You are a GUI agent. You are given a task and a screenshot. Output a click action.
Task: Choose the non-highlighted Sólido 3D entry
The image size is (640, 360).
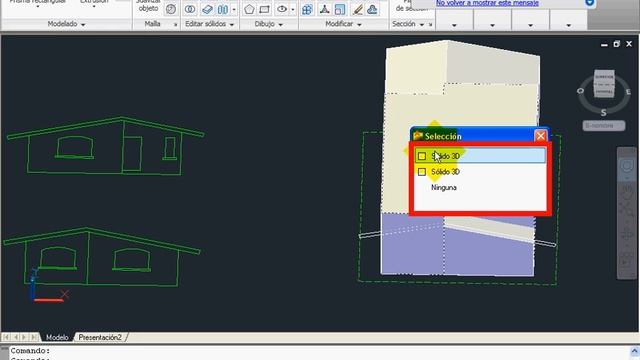pos(480,172)
